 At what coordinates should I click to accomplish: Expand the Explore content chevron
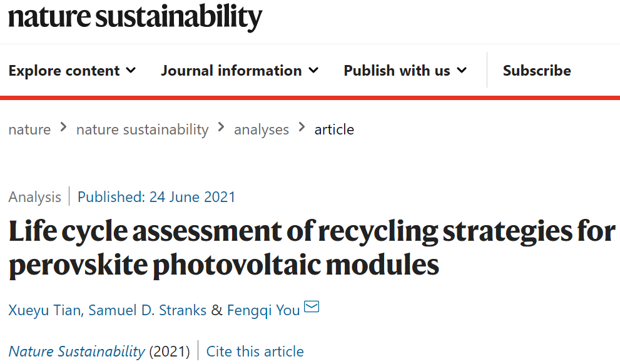pos(131,71)
